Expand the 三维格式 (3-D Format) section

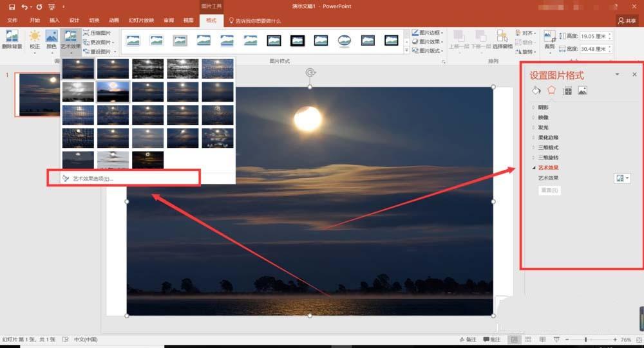[x=548, y=147]
